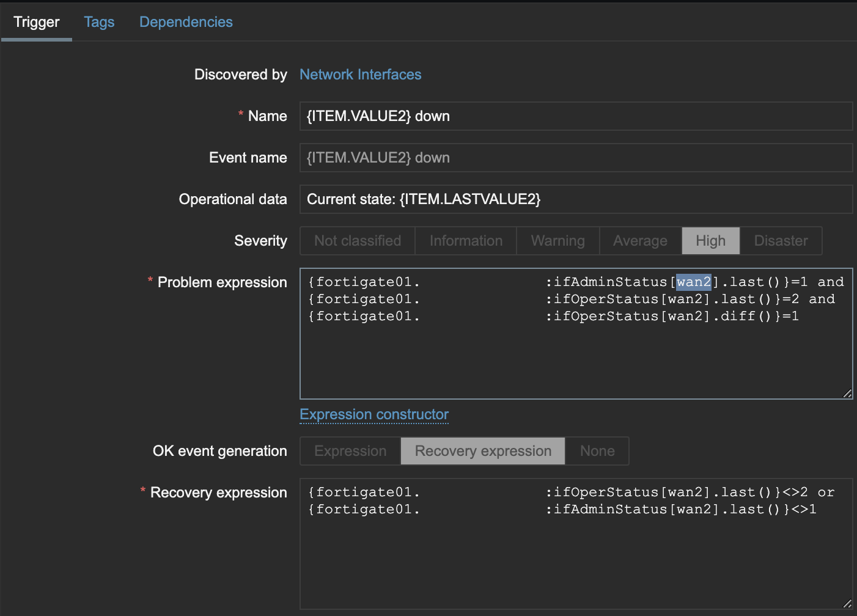
Task: Select the Trigger tab
Action: 37,22
